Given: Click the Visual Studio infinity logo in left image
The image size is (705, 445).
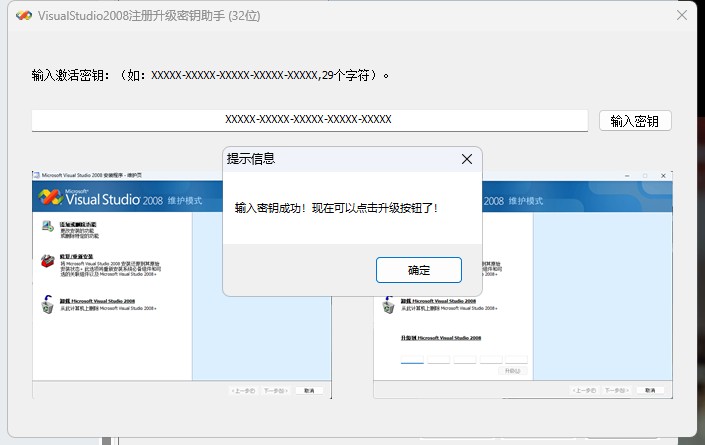Looking at the screenshot, I should 50,197.
